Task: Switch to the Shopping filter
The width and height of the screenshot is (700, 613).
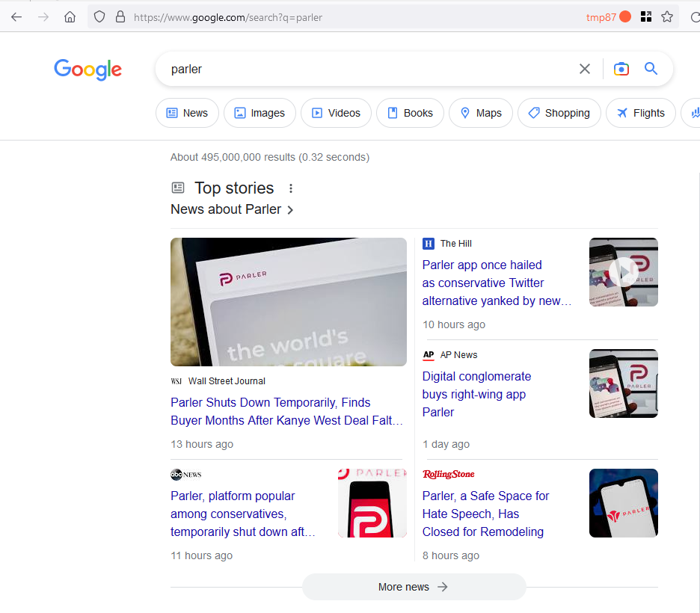Action: click(x=559, y=113)
